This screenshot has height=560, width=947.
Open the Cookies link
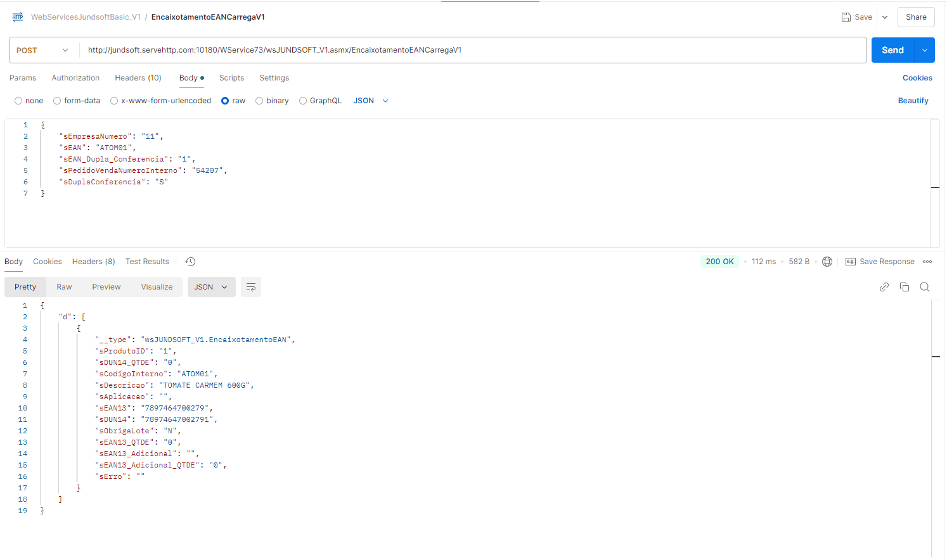pos(917,78)
